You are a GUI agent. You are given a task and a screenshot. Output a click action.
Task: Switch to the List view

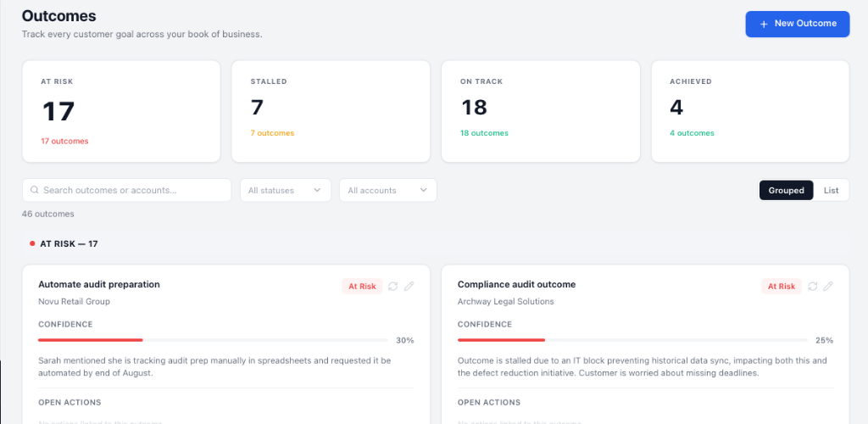[831, 191]
